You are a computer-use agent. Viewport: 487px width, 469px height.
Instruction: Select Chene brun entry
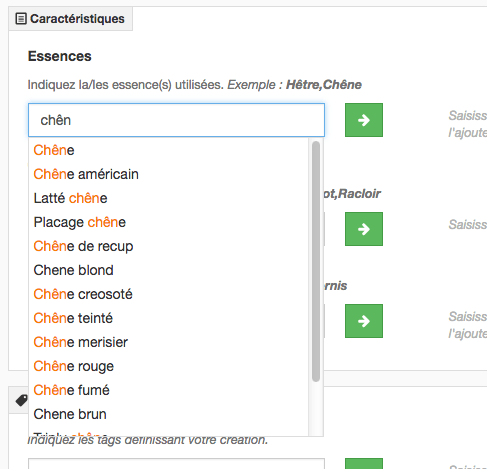tap(169, 414)
